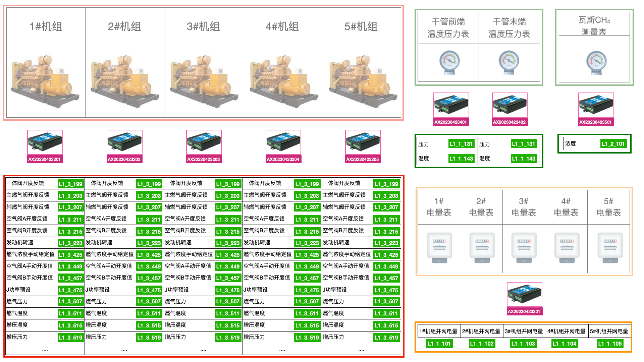Click the L1_2_101 concentration tag
The image size is (644, 362).
(613, 144)
